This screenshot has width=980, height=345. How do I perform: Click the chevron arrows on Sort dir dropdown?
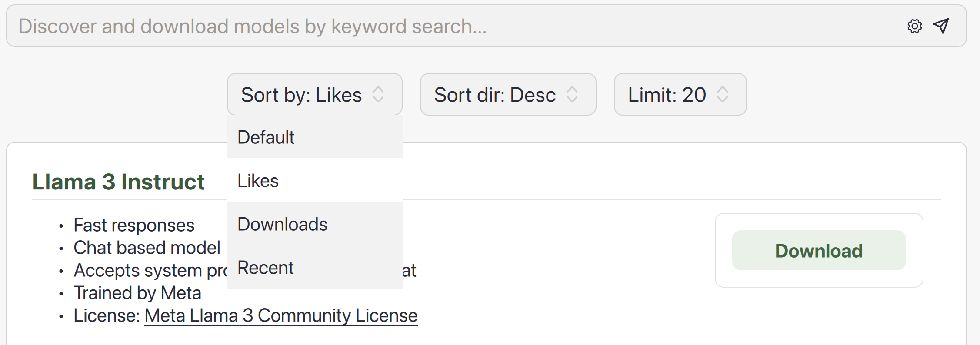[572, 94]
